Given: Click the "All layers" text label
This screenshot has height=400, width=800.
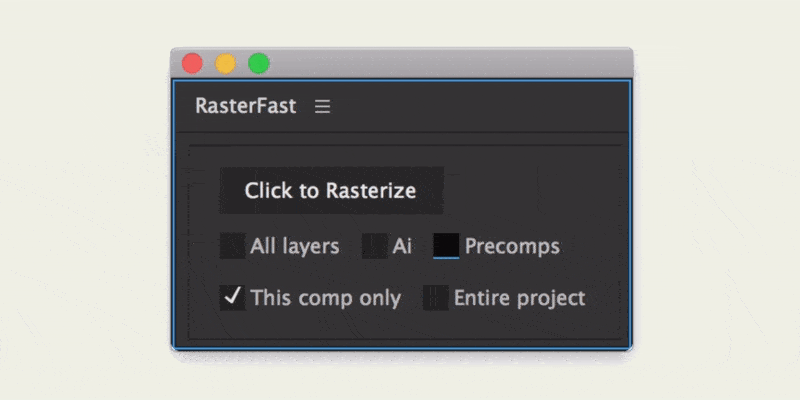Looking at the screenshot, I should 294,246.
